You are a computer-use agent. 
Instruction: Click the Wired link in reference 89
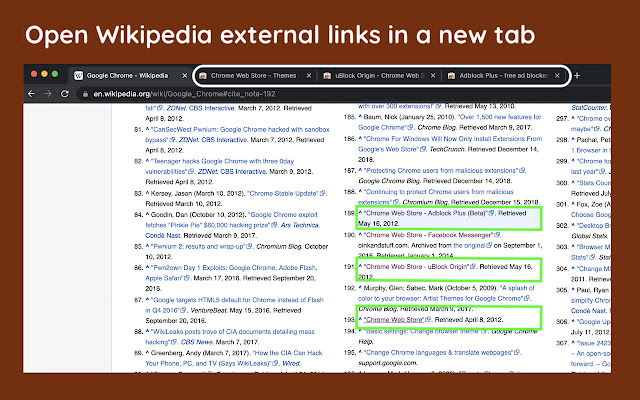click(x=291, y=363)
